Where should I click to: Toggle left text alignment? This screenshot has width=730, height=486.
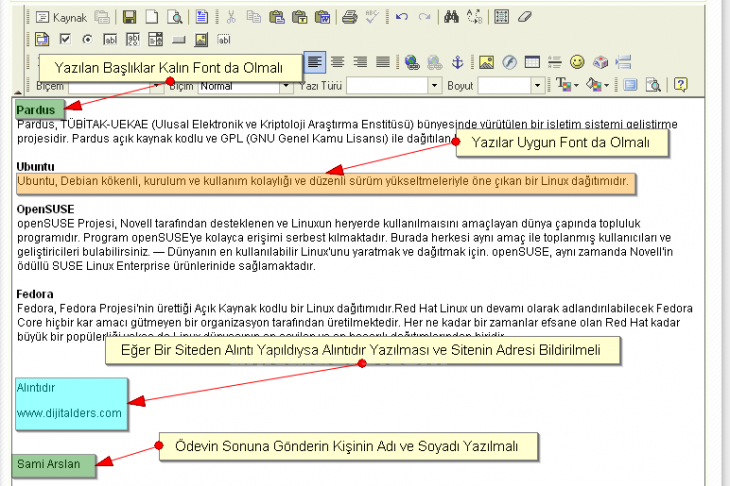(x=315, y=62)
